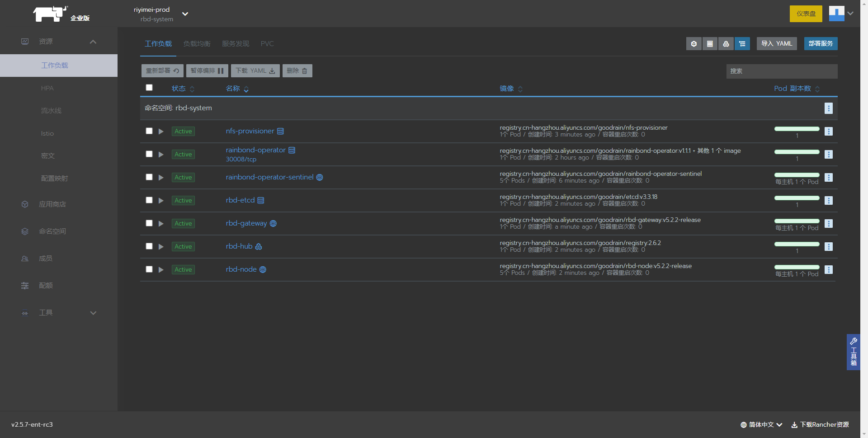Click the workload type icon beside rbd-etcd
The image size is (868, 438).
(x=261, y=201)
